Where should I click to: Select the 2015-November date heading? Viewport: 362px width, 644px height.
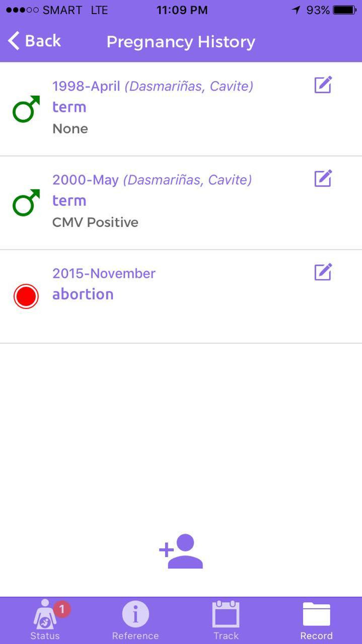coord(104,273)
